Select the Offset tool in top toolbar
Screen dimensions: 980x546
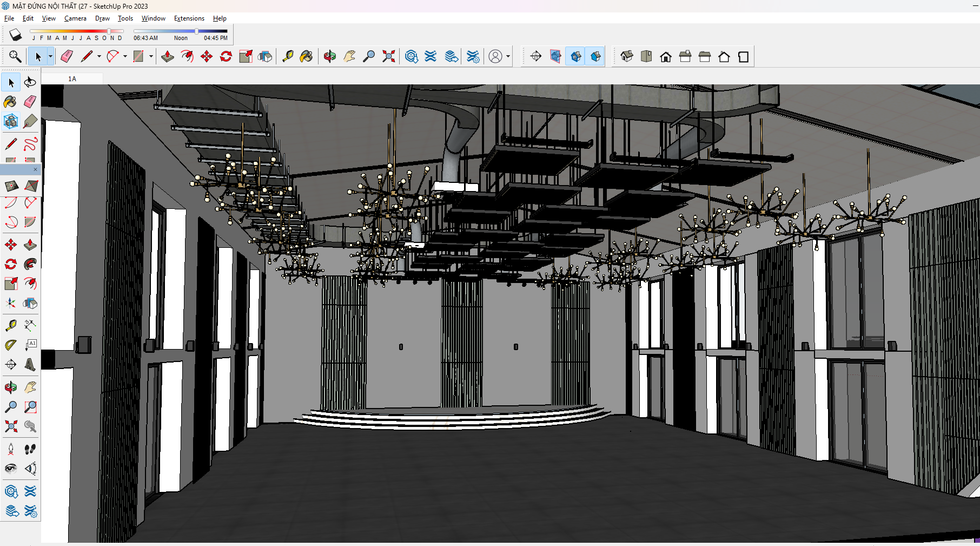(187, 56)
